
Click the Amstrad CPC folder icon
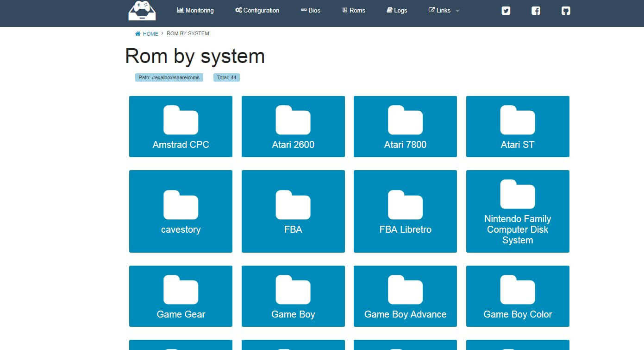tap(181, 120)
